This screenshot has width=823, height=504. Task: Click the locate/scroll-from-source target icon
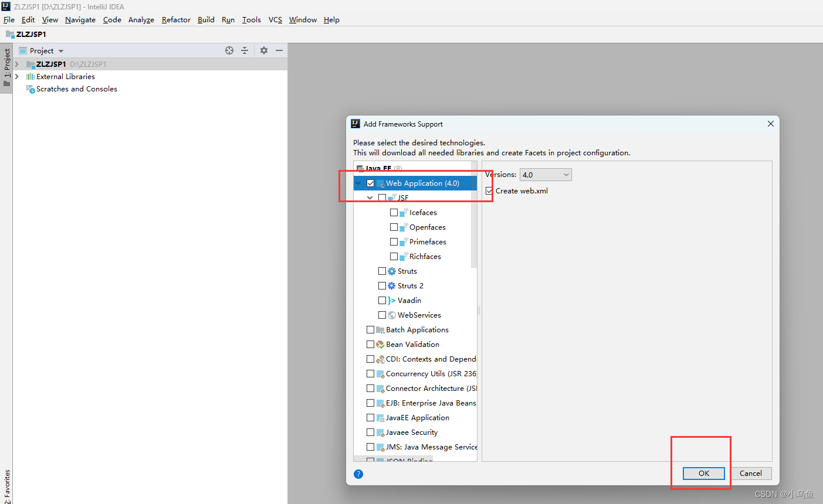[229, 50]
